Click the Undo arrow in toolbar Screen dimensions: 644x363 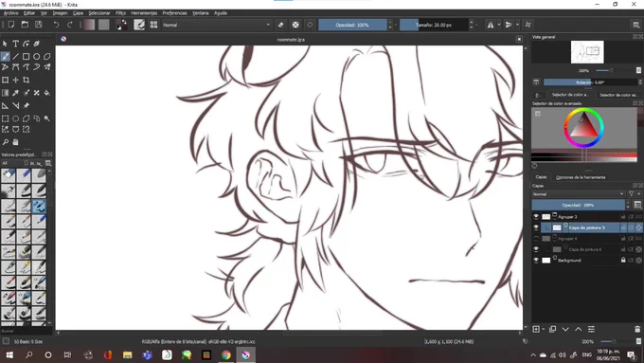[x=56, y=25]
